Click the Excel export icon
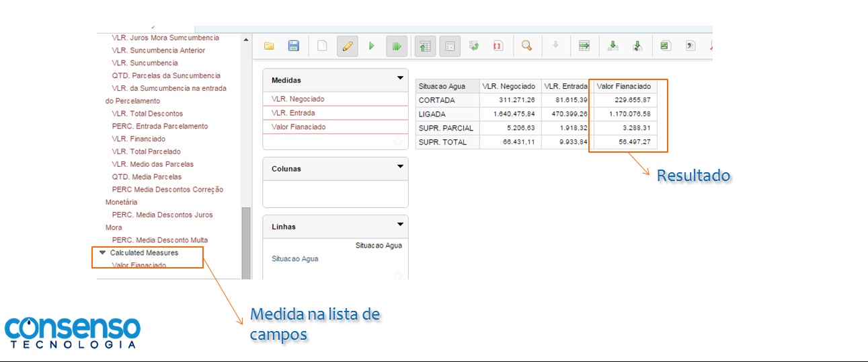This screenshot has height=362, width=868. [664, 46]
